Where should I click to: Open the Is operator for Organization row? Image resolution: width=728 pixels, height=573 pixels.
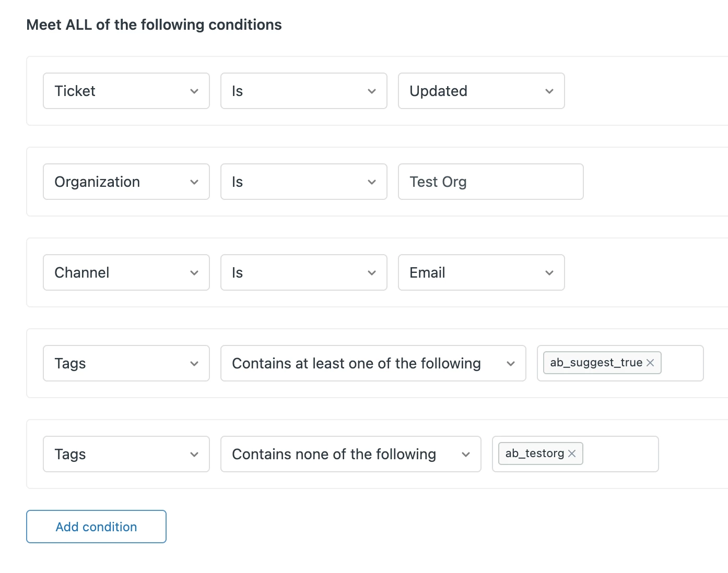pos(303,182)
